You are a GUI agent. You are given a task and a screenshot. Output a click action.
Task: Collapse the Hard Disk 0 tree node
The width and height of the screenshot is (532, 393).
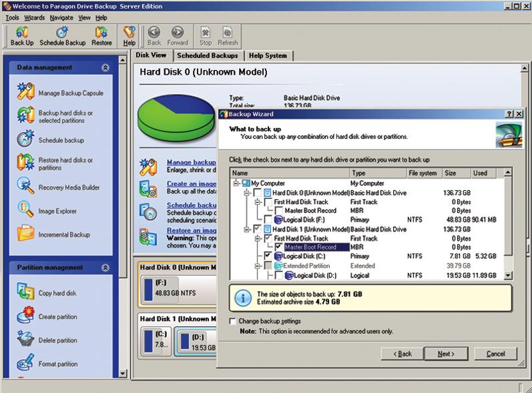[247, 193]
